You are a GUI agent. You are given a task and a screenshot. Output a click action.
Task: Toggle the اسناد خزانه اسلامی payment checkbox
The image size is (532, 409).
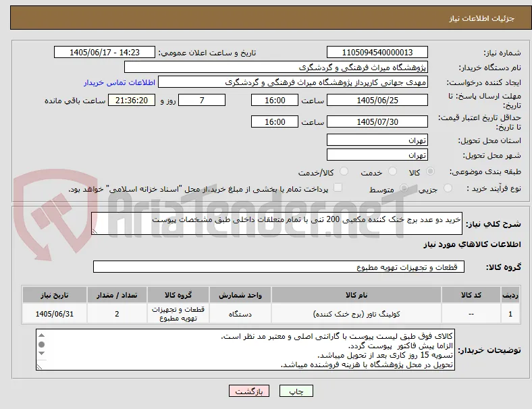pyautogui.click(x=338, y=188)
